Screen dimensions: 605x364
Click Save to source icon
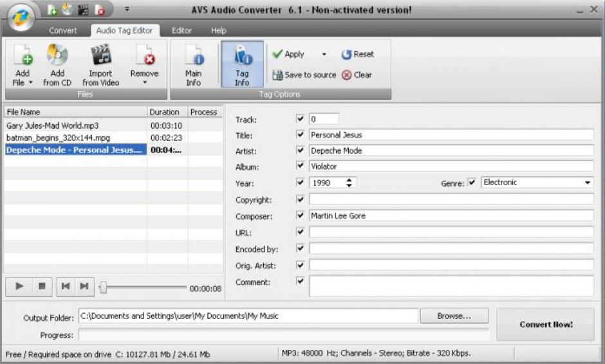pyautogui.click(x=278, y=75)
